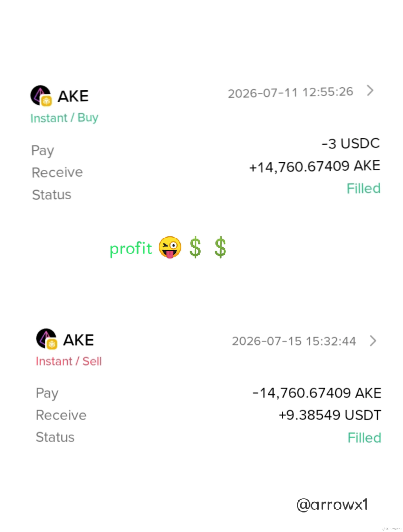Click the AKE name in buy order
403x532 pixels.
73,96
